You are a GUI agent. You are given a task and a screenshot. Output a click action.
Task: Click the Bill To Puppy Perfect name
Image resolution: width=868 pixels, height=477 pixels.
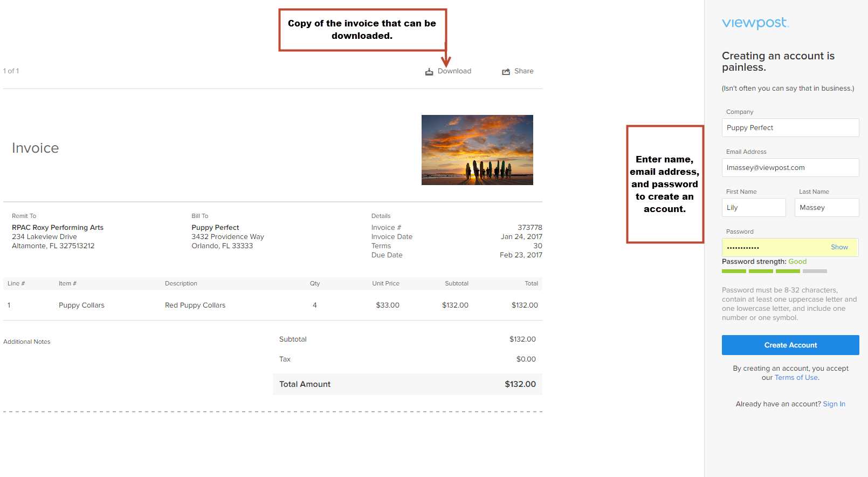[x=215, y=228]
